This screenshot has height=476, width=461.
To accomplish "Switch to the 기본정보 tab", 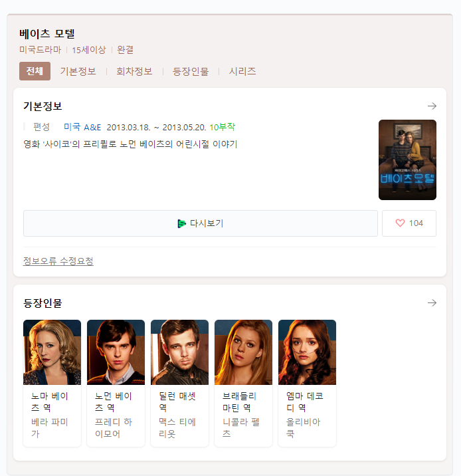I will 78,71.
